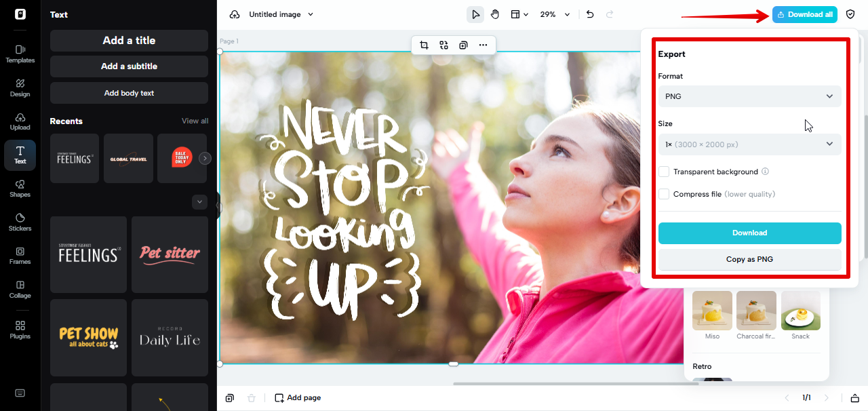The image size is (868, 411).
Task: Open the Plugins panel
Action: 20,330
